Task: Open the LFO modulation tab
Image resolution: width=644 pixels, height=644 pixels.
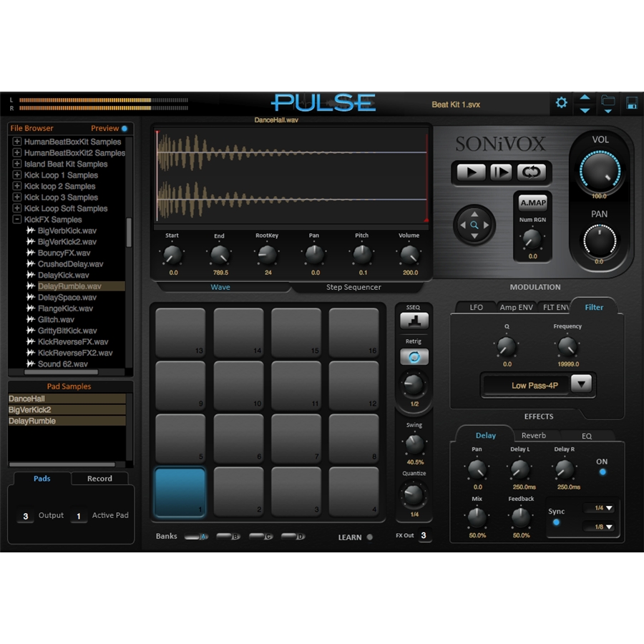Action: (x=476, y=307)
